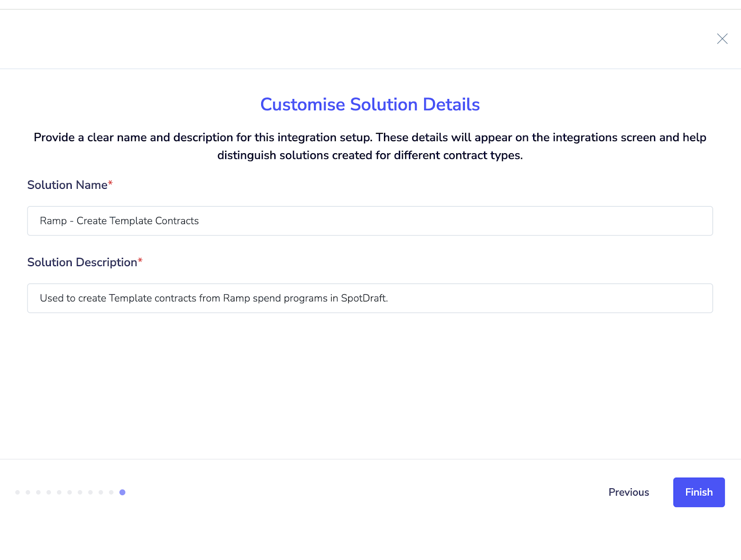741x560 pixels.
Task: Close the Customise Solution Details dialog
Action: [722, 39]
